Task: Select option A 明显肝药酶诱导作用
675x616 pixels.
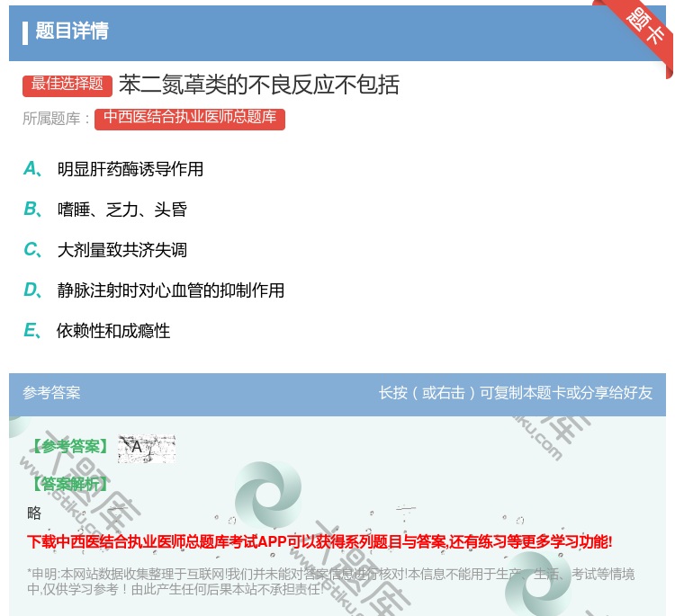Action: [x=113, y=169]
